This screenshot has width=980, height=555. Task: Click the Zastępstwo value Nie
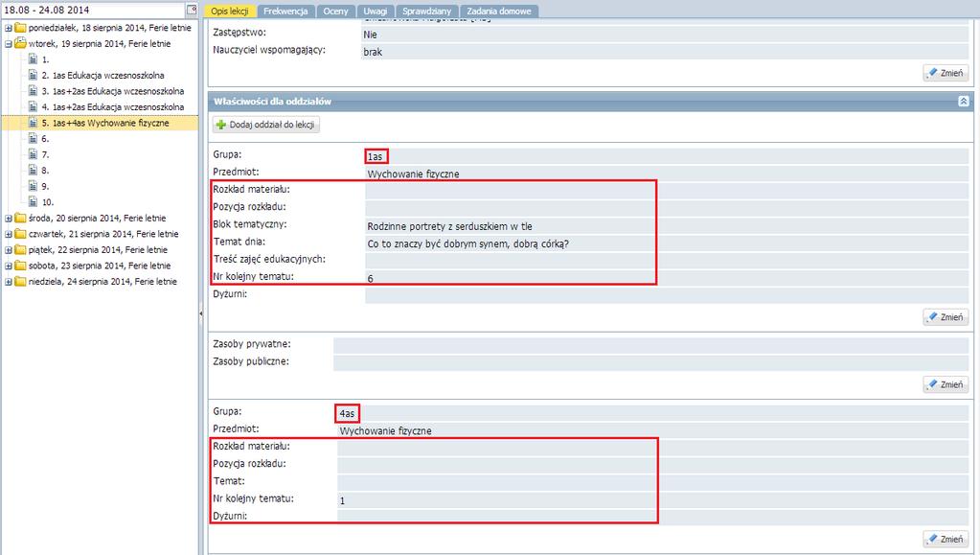point(370,35)
